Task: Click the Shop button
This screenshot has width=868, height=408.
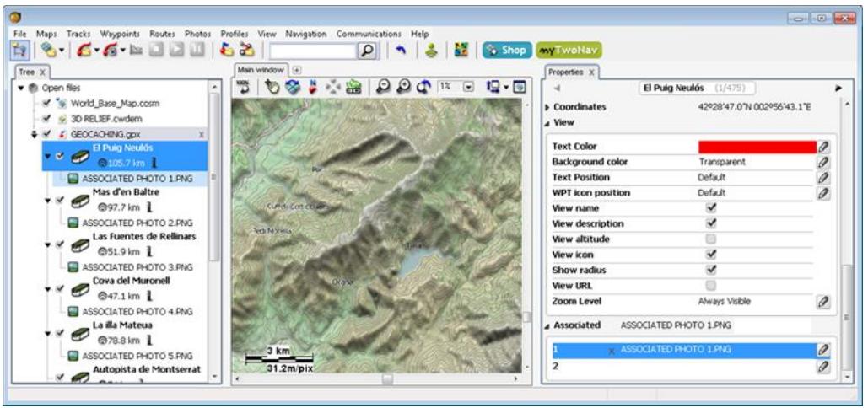Action: [505, 51]
